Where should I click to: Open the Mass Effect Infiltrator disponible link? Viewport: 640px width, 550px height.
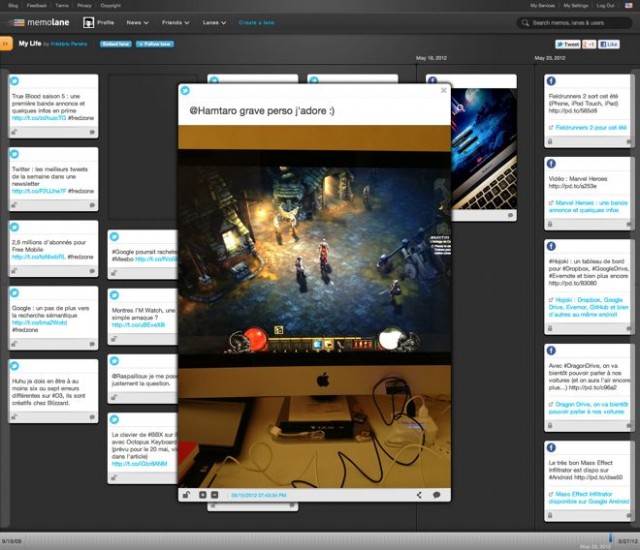589,498
